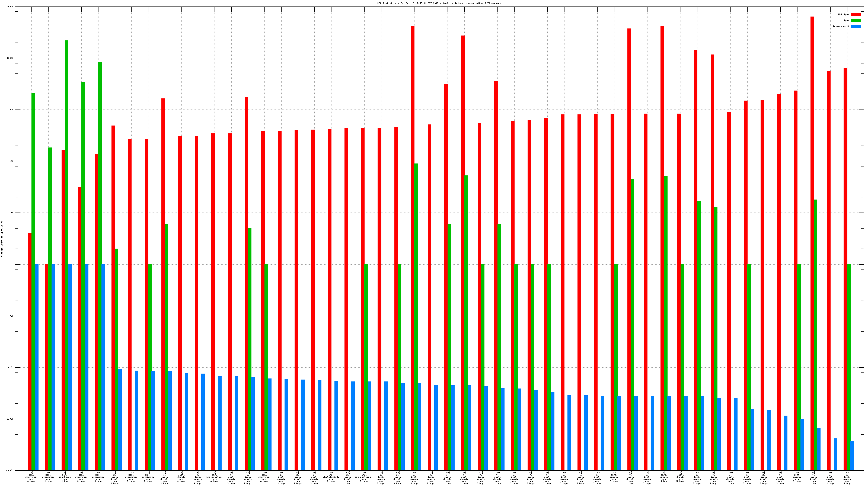The image size is (868, 488).
Task: Click the Score (0..1) legend text
Action: [x=841, y=26]
